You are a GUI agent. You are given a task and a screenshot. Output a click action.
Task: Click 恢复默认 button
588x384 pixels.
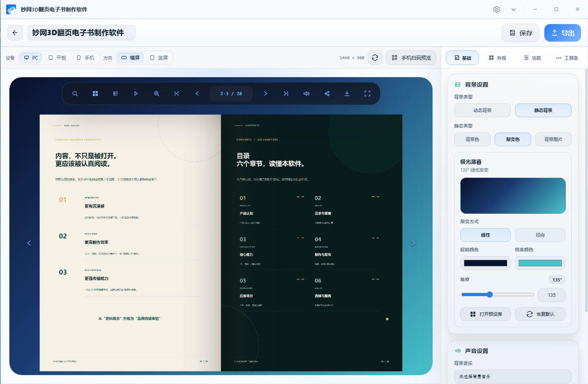point(540,314)
